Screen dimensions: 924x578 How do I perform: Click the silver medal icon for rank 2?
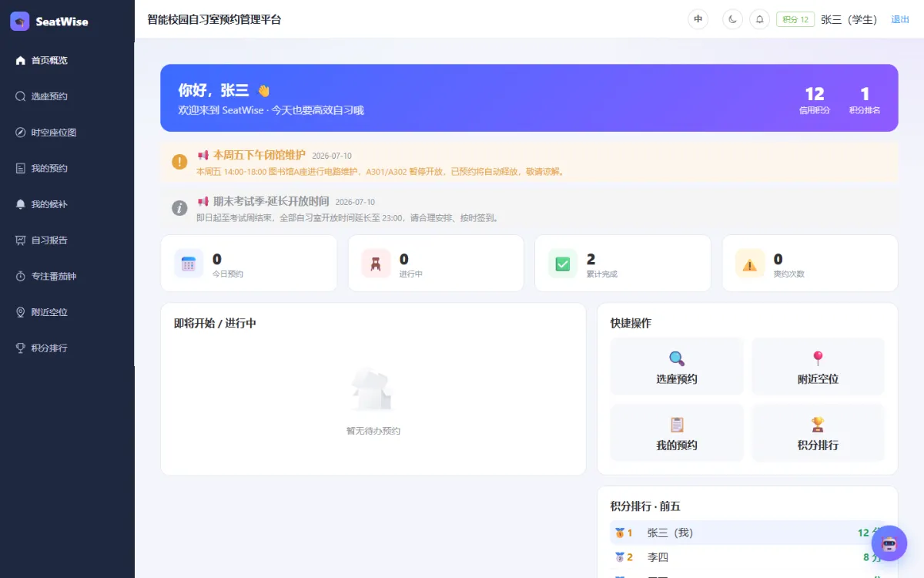click(619, 557)
